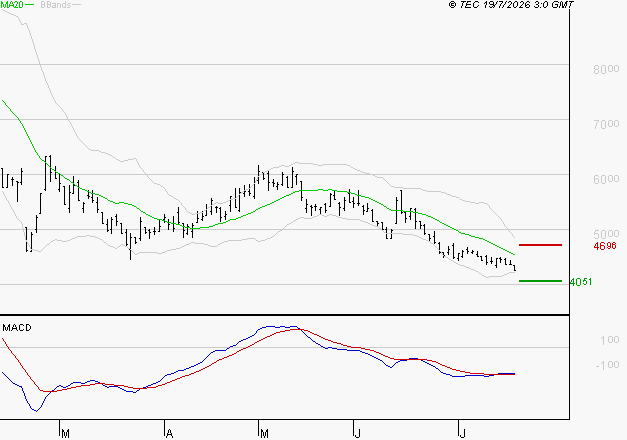Click the MA20 legend label
This screenshot has width=627, height=440.
(x=11, y=5)
